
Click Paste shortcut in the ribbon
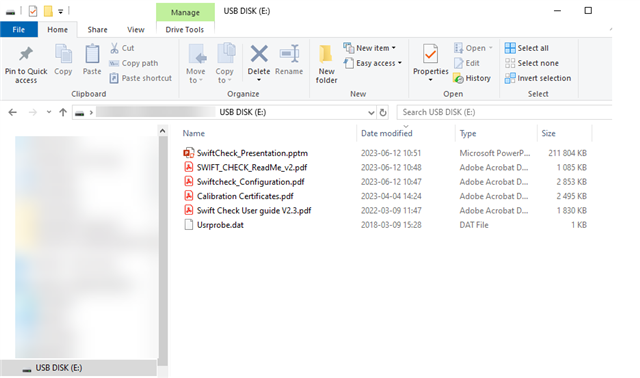tap(141, 78)
